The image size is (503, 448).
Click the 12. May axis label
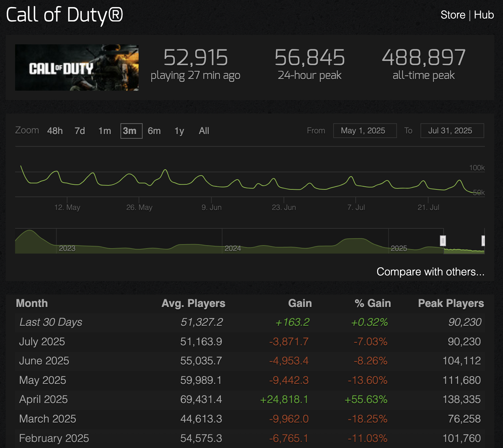click(x=67, y=207)
